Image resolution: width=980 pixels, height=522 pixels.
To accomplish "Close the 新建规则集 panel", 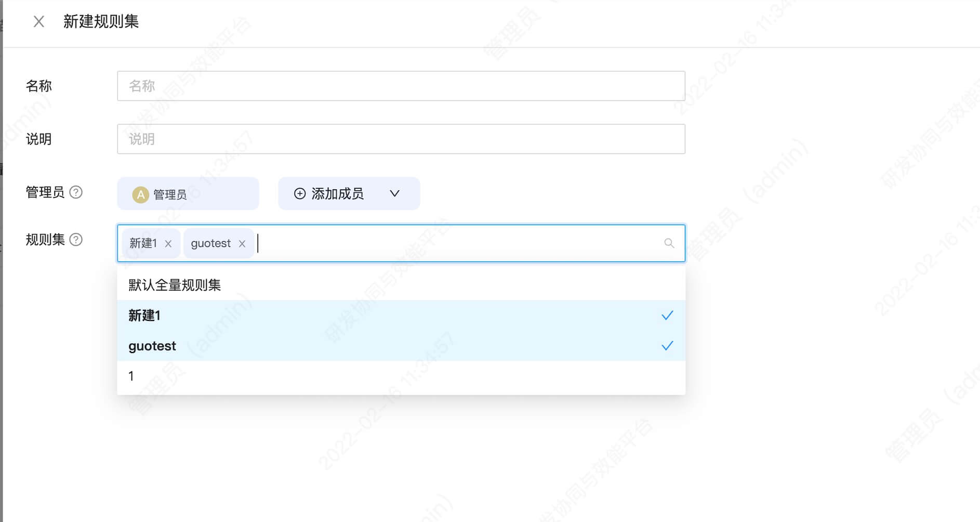I will tap(38, 21).
